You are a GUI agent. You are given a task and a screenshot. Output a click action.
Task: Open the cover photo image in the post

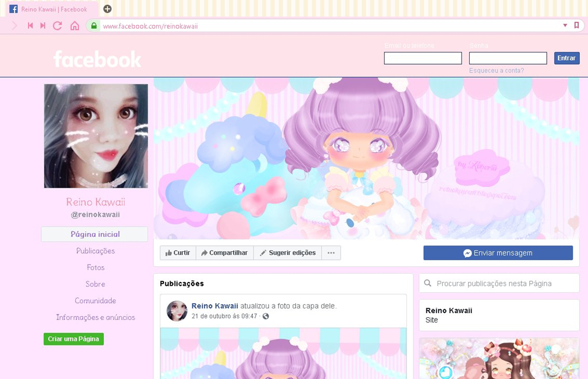pyautogui.click(x=283, y=354)
